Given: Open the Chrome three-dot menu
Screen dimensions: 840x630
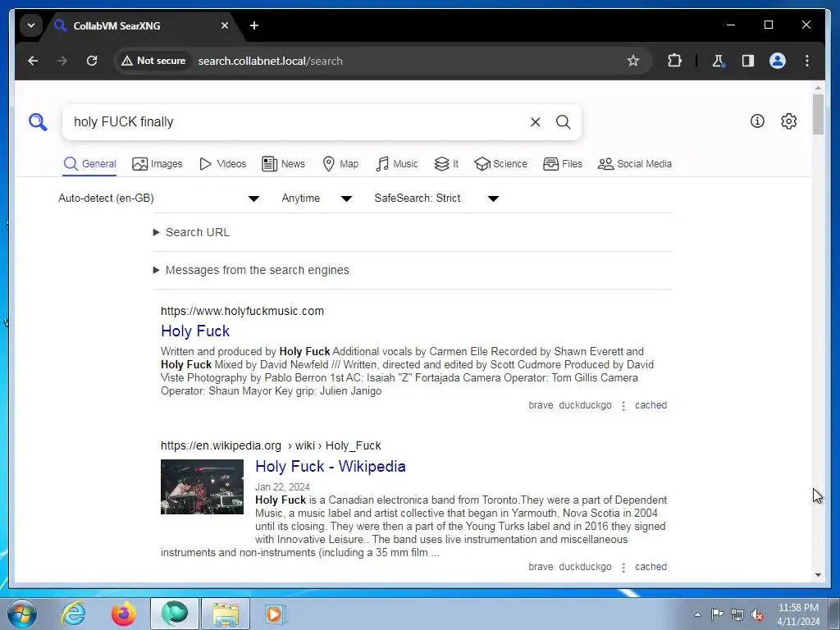Looking at the screenshot, I should (x=807, y=61).
